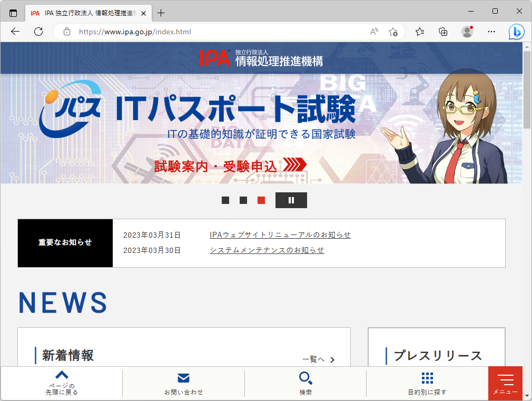532x401 pixels.
Task: Click the 検索 search icon
Action: click(306, 378)
